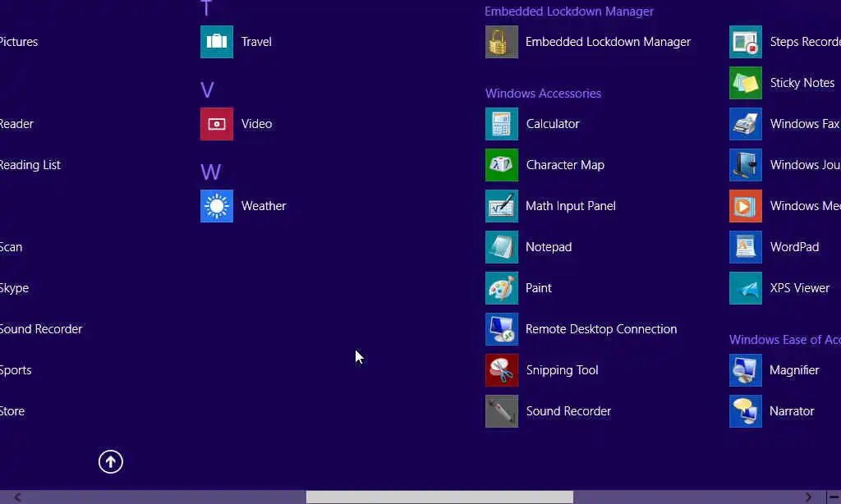This screenshot has height=504, width=841.
Task: Launch the Snipping Tool scissors icon
Action: (x=502, y=370)
